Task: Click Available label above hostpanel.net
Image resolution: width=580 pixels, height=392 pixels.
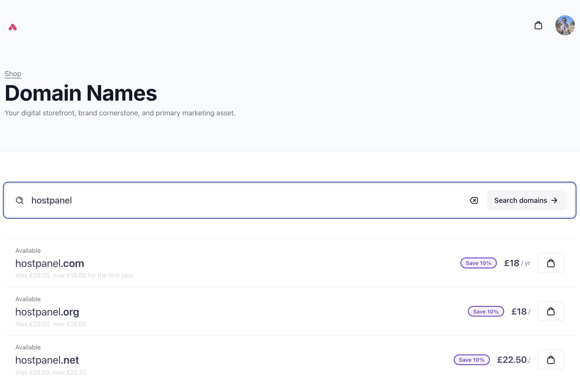Action: (28, 347)
